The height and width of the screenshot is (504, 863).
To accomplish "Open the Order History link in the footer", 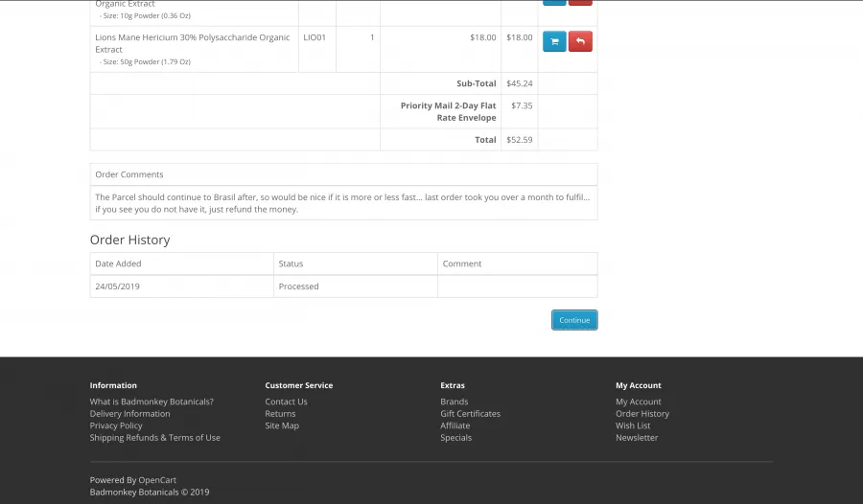I will pyautogui.click(x=641, y=414).
